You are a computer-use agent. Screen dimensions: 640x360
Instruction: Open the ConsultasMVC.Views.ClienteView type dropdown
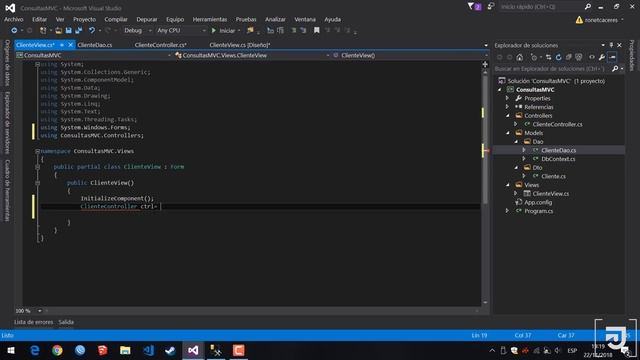click(252, 56)
